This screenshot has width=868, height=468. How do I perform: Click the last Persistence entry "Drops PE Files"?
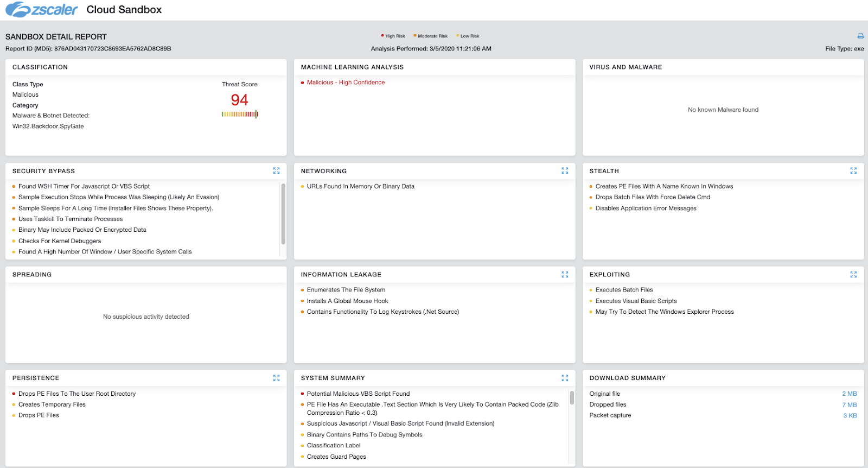pyautogui.click(x=39, y=415)
